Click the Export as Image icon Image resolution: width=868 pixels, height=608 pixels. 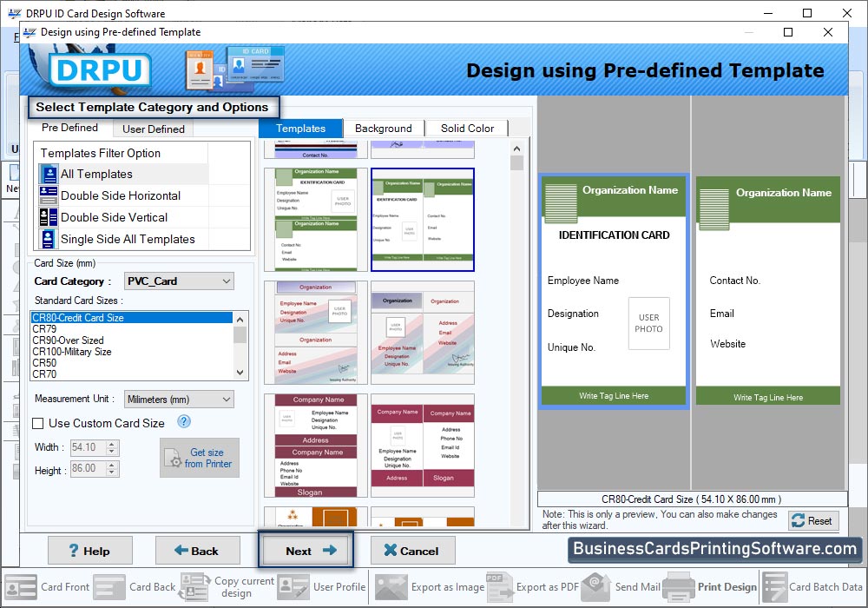point(391,587)
